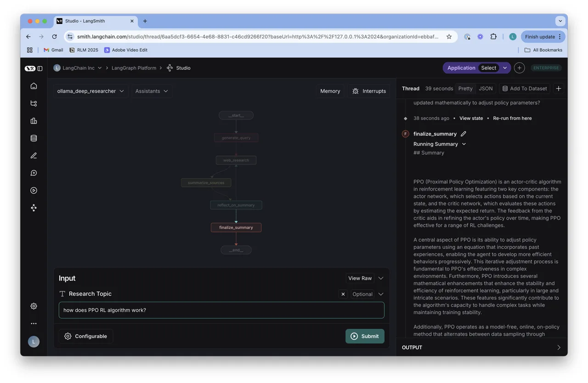This screenshot has width=588, height=383.
Task: Switch thread view to JSON
Action: [x=486, y=89]
